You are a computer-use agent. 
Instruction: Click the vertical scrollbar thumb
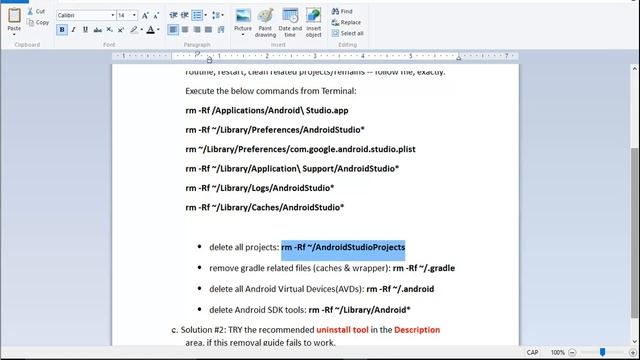(x=634, y=233)
